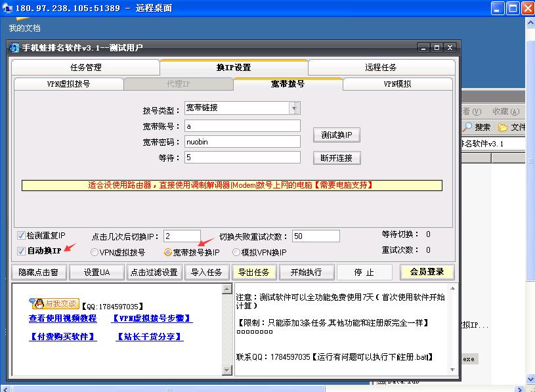The image size is (535, 392).
Task: Click the search icon in background window
Action: [x=468, y=127]
